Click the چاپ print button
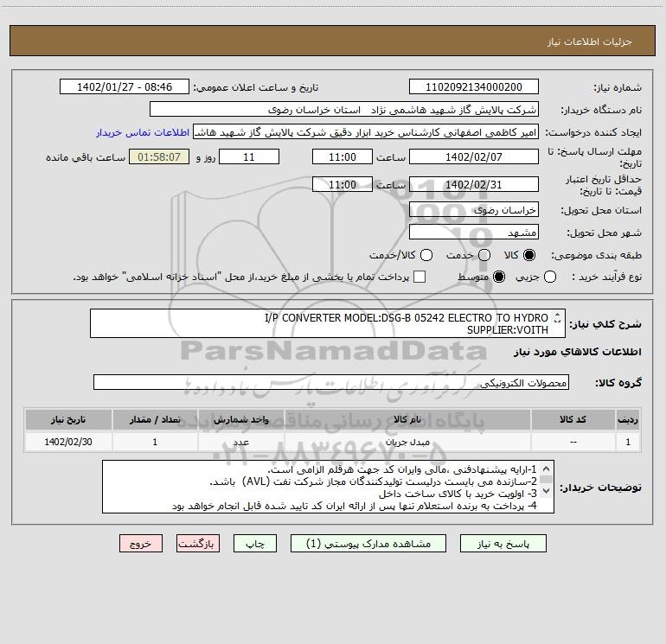Viewport: 666px width, 644px height. click(255, 544)
